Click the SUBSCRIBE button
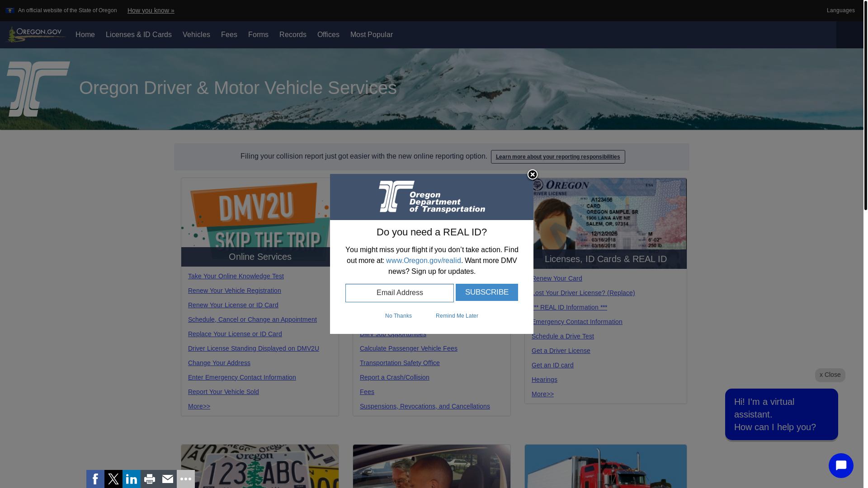868x488 pixels. (x=487, y=292)
